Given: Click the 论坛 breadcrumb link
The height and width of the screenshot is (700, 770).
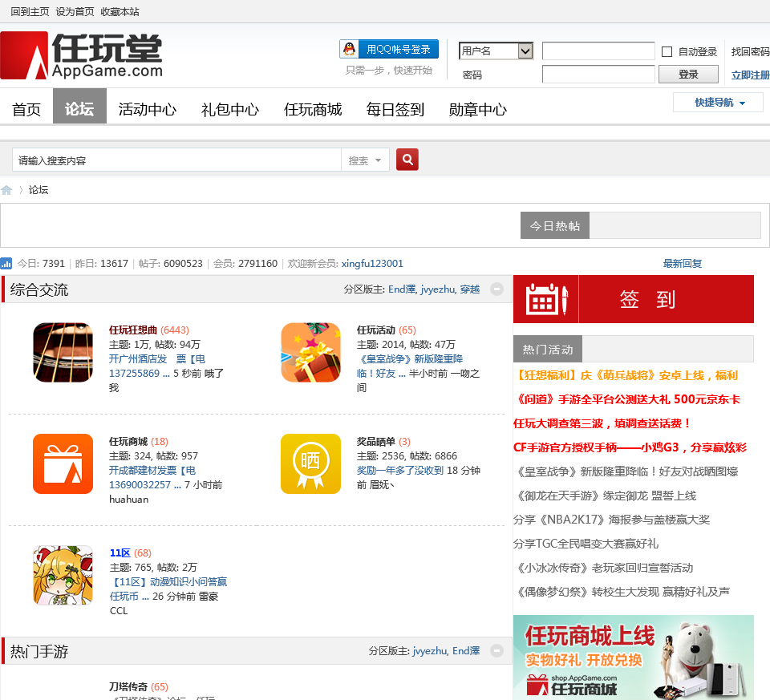Looking at the screenshot, I should (38, 190).
